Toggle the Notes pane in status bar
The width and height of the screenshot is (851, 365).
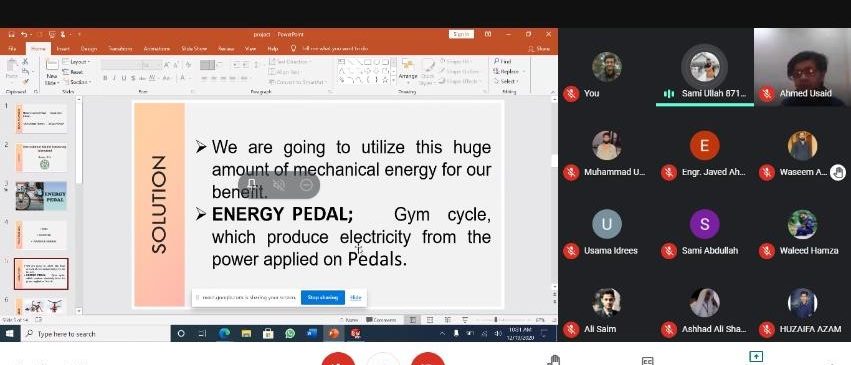pyautogui.click(x=351, y=320)
